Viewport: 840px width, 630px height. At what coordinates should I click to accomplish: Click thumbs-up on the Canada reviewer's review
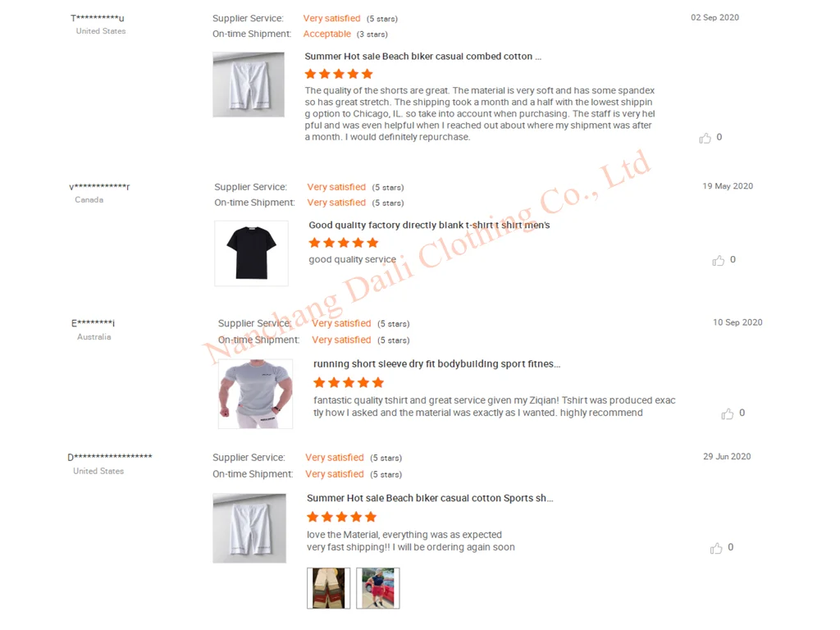click(719, 260)
